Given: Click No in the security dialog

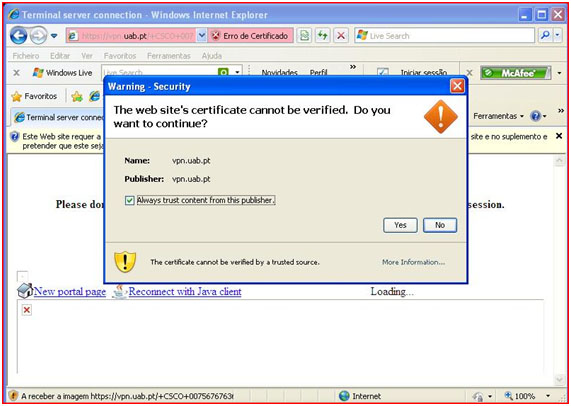Looking at the screenshot, I should coord(440,225).
